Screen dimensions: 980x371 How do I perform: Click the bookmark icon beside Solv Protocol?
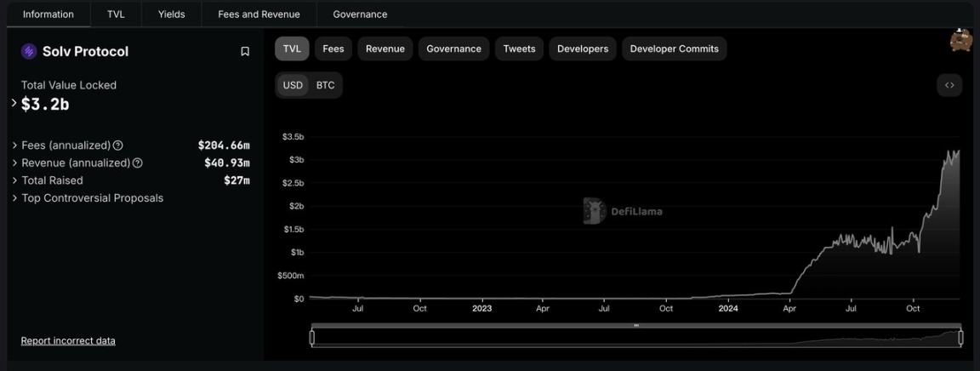point(245,52)
